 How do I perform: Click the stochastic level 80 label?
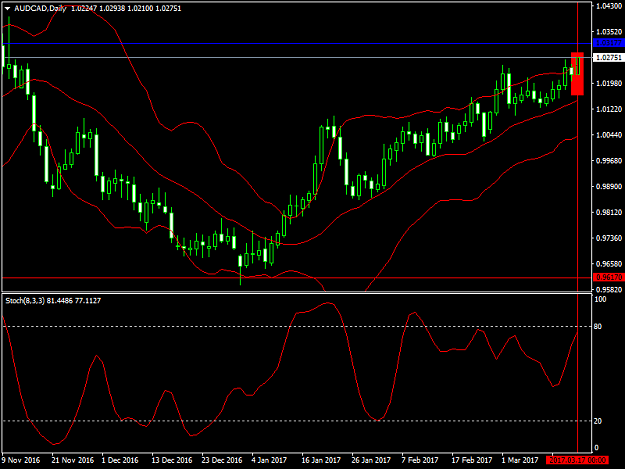[x=597, y=326]
